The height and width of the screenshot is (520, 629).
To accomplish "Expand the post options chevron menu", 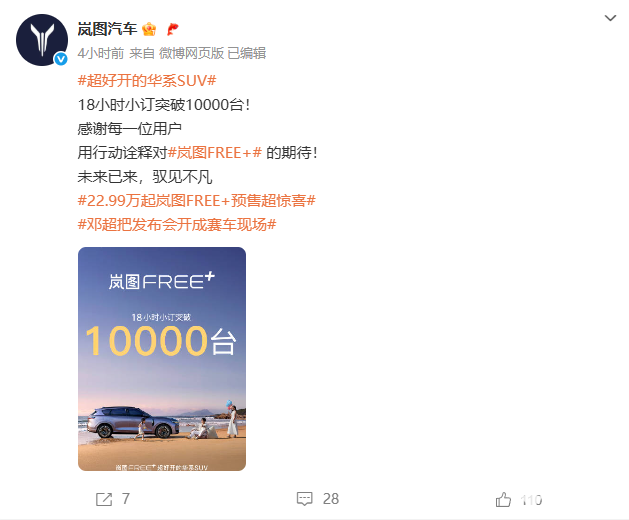I will click(610, 18).
